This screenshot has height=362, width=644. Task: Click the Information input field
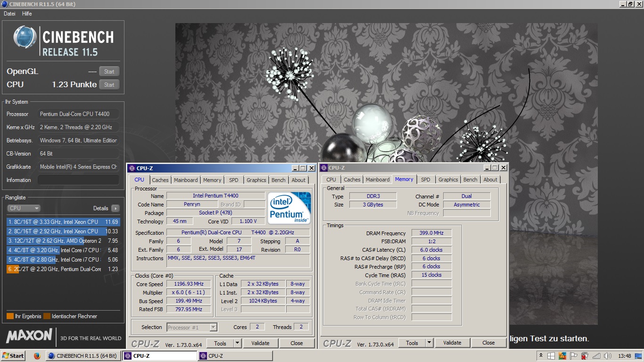(78, 180)
